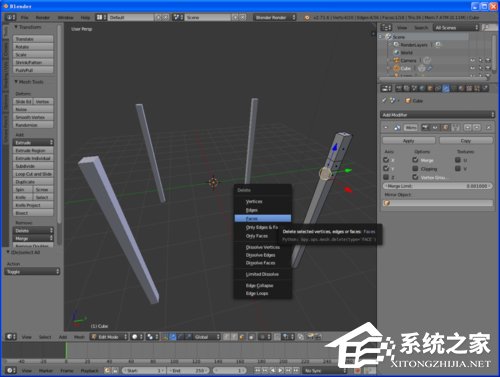Screen dimensions: 500x377
Task: Toggle Mirror axis Z checkbox
Action: pos(386,177)
